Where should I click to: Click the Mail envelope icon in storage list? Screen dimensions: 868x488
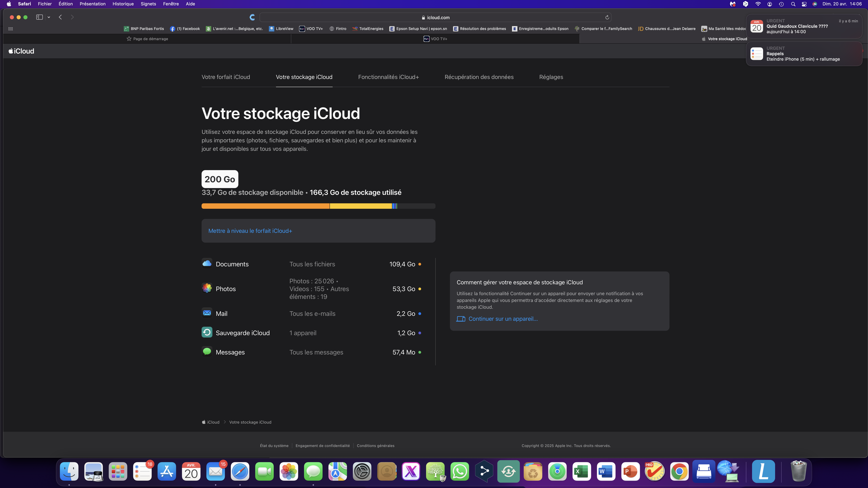pos(207,313)
